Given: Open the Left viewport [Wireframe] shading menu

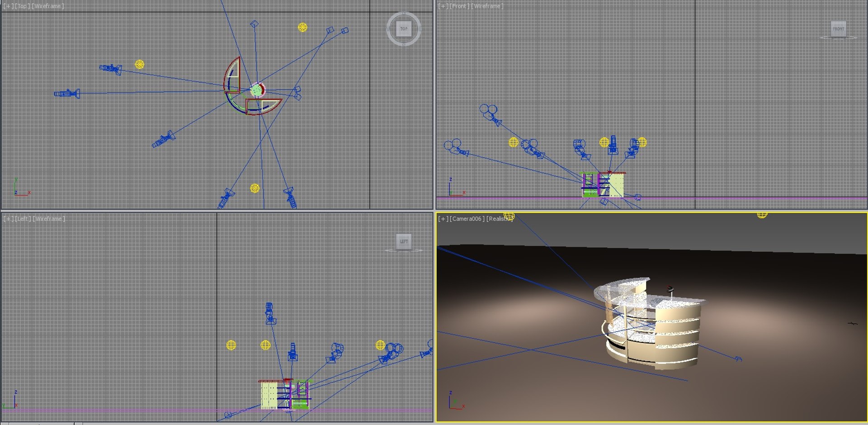Looking at the screenshot, I should click(49, 219).
